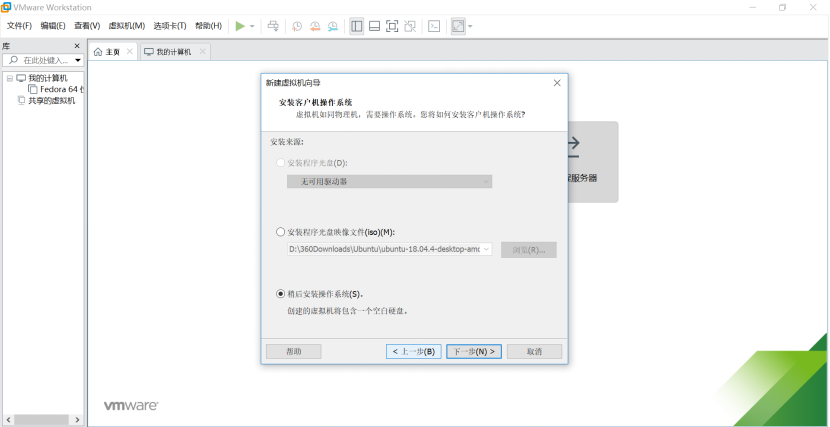The height and width of the screenshot is (427, 830).
Task: Open the 选项卡(T) menu
Action: 170,25
